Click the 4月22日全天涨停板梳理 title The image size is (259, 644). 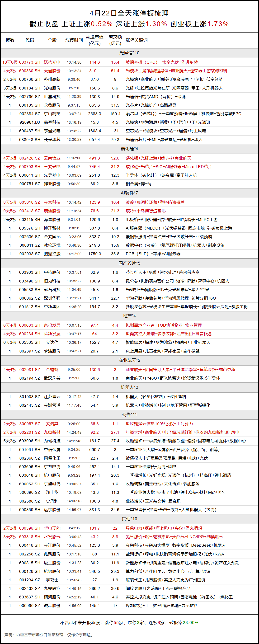tap(129, 13)
